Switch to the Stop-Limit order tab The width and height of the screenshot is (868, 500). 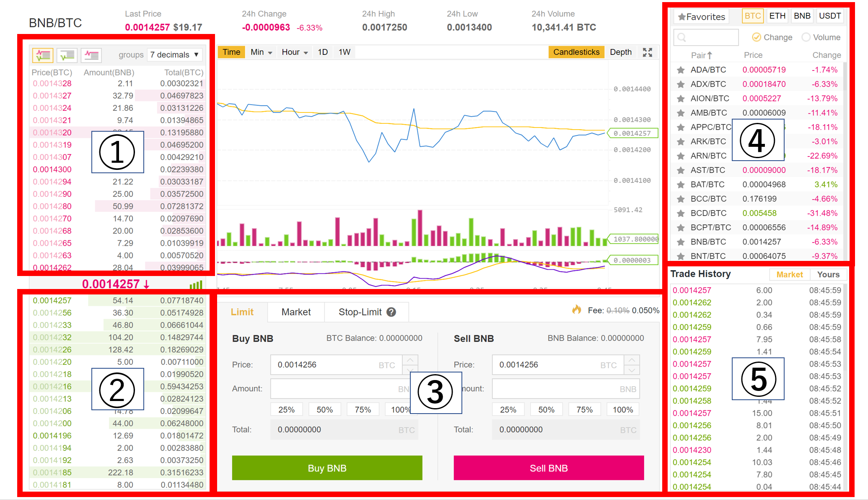(367, 312)
